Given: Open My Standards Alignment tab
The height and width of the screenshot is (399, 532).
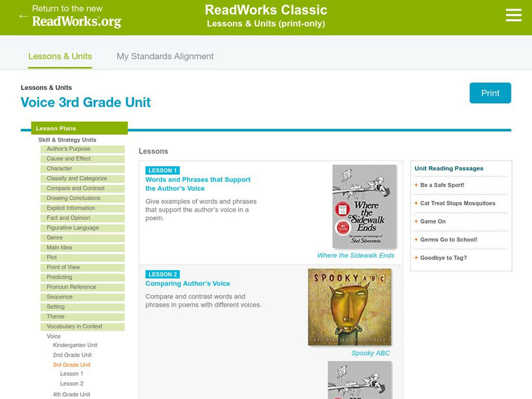Looking at the screenshot, I should point(165,57).
